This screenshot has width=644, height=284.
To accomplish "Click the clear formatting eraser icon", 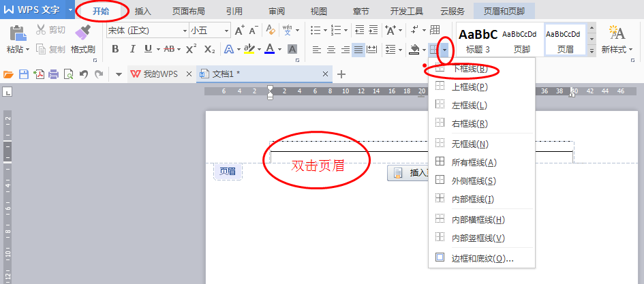I will coord(271,30).
